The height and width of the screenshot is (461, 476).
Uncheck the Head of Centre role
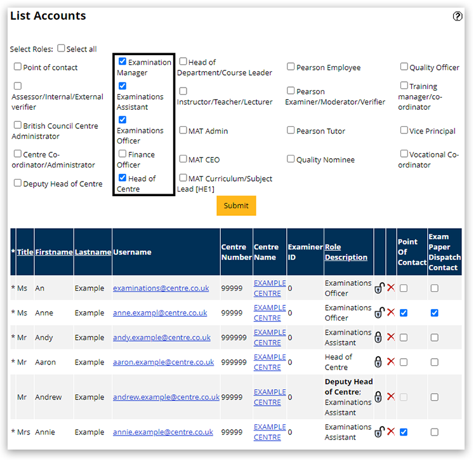[x=122, y=178]
